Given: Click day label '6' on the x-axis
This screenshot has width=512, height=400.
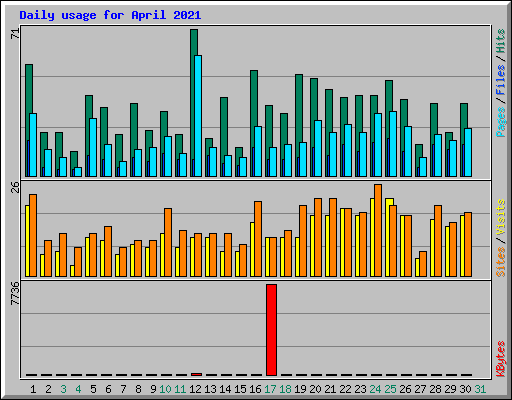Looking at the screenshot, I should [x=108, y=389].
